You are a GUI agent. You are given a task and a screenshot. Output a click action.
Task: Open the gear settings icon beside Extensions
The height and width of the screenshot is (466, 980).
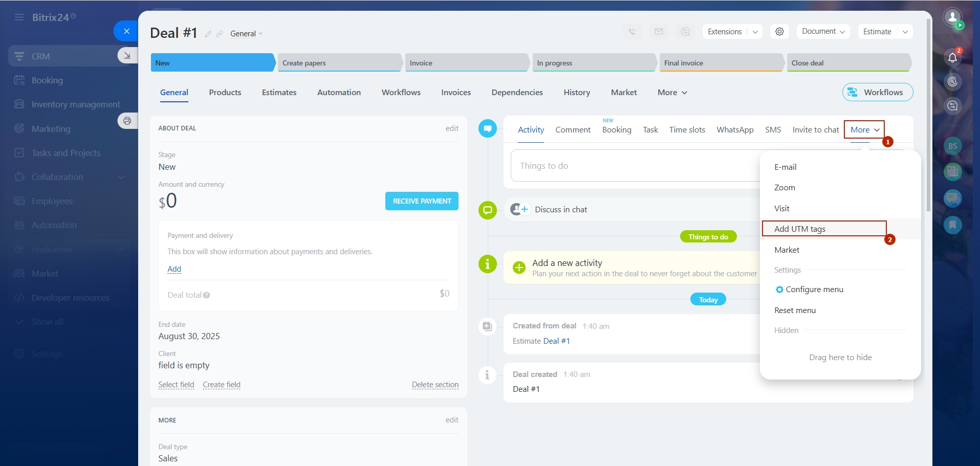[x=779, y=32]
